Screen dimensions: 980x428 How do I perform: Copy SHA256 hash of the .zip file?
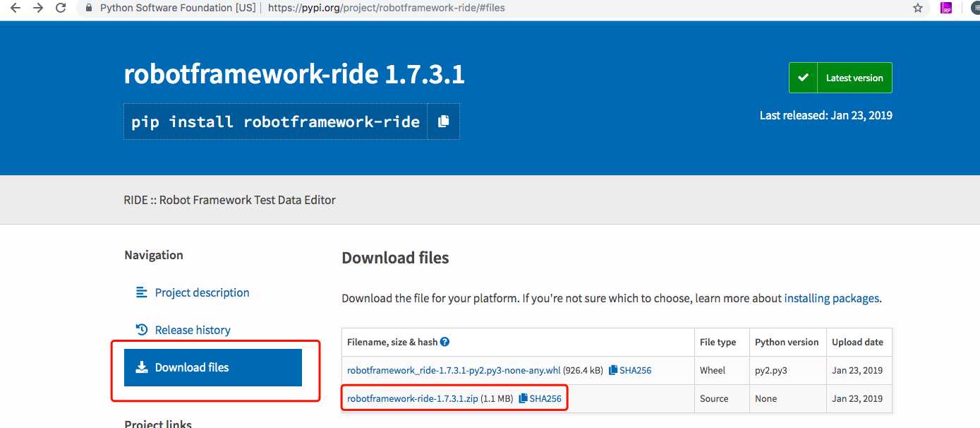tap(540, 399)
